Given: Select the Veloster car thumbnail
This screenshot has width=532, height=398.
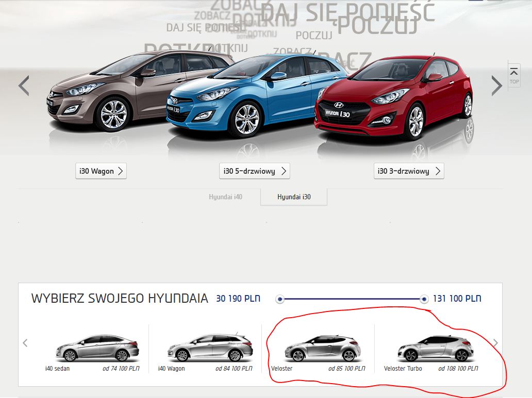Looking at the screenshot, I should pyautogui.click(x=322, y=348).
